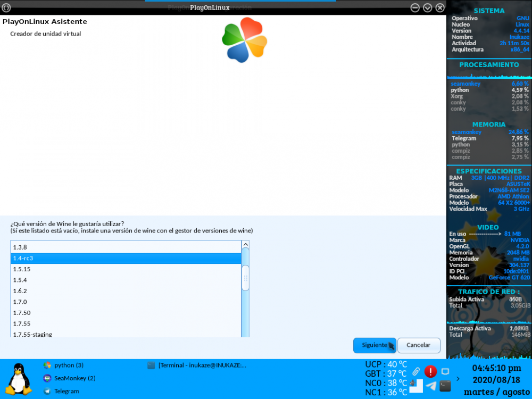Click the date and time clock

496,380
